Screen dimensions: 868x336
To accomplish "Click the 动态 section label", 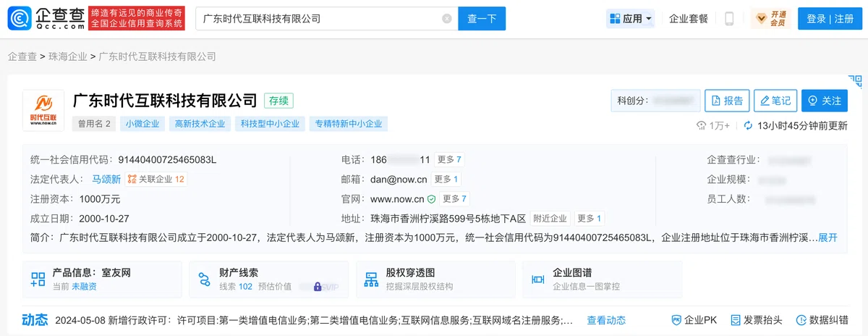I will click(x=35, y=319).
